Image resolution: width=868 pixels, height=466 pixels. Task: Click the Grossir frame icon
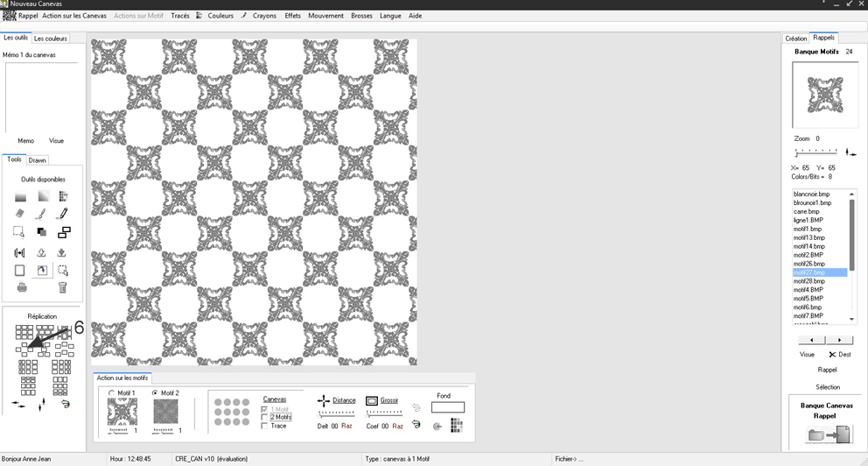tap(371, 400)
